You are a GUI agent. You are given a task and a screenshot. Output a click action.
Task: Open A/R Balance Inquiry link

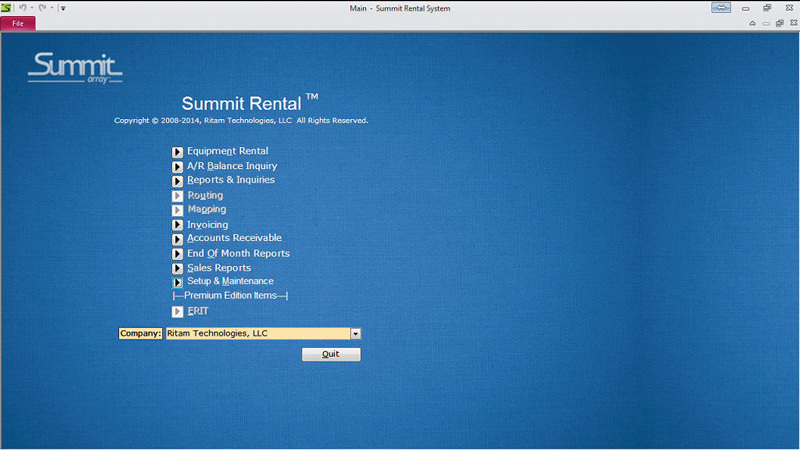click(x=232, y=166)
